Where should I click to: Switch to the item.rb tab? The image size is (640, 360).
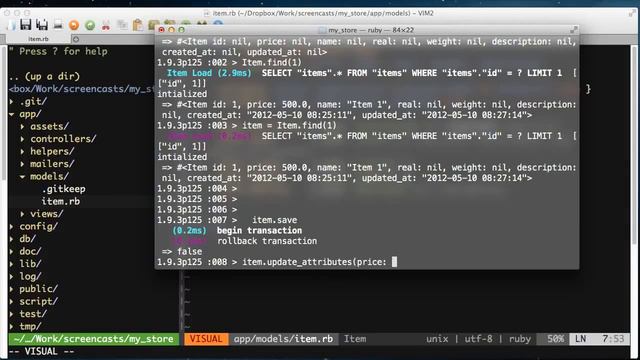click(38, 39)
